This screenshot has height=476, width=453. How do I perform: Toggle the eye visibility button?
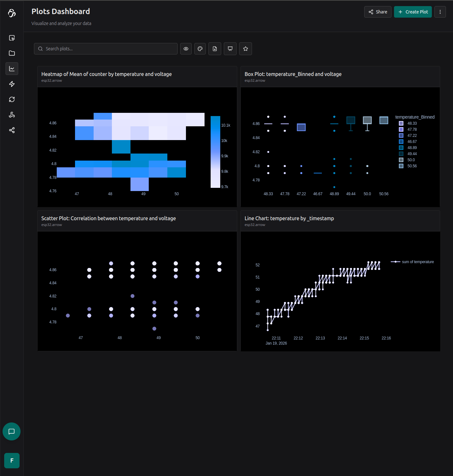coord(186,49)
